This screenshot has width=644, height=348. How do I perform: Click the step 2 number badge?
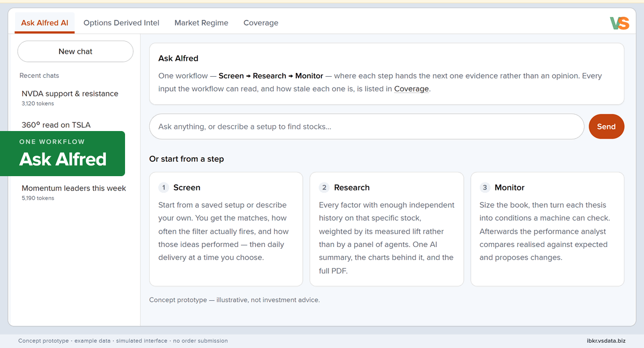[324, 187]
